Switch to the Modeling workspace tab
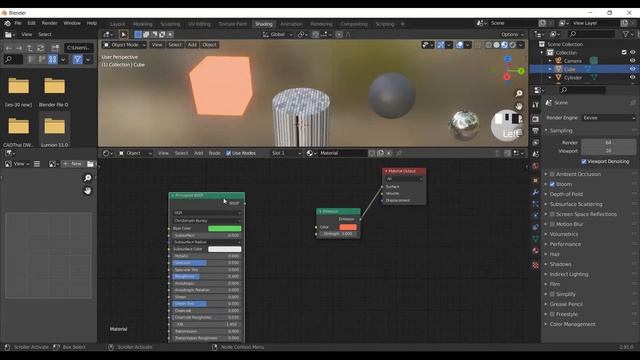 pyautogui.click(x=142, y=24)
